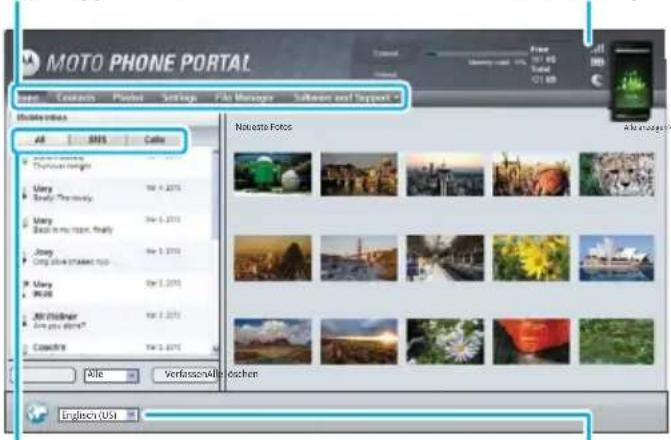Open the sunset field photo thumbnail

click(x=359, y=341)
